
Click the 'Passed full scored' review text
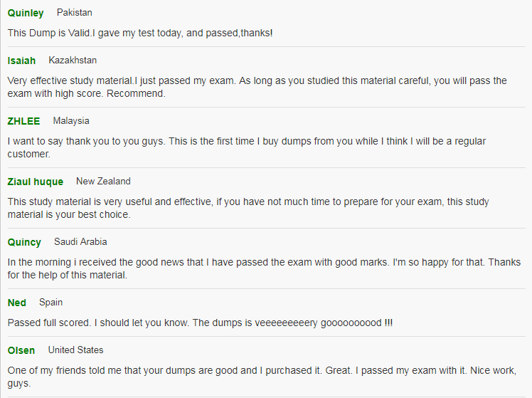[x=200, y=323]
